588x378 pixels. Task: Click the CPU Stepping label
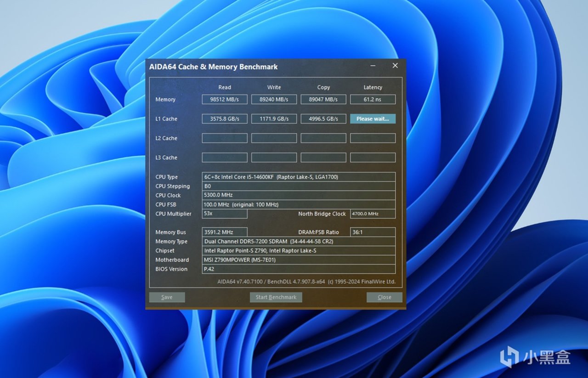tap(173, 186)
